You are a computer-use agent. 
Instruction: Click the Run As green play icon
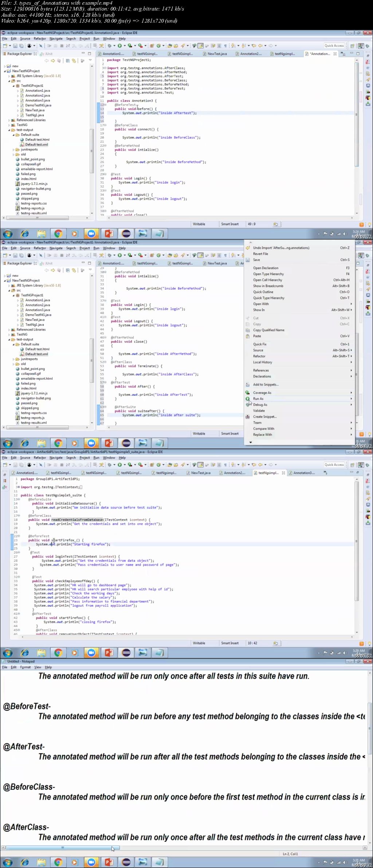[x=248, y=399]
